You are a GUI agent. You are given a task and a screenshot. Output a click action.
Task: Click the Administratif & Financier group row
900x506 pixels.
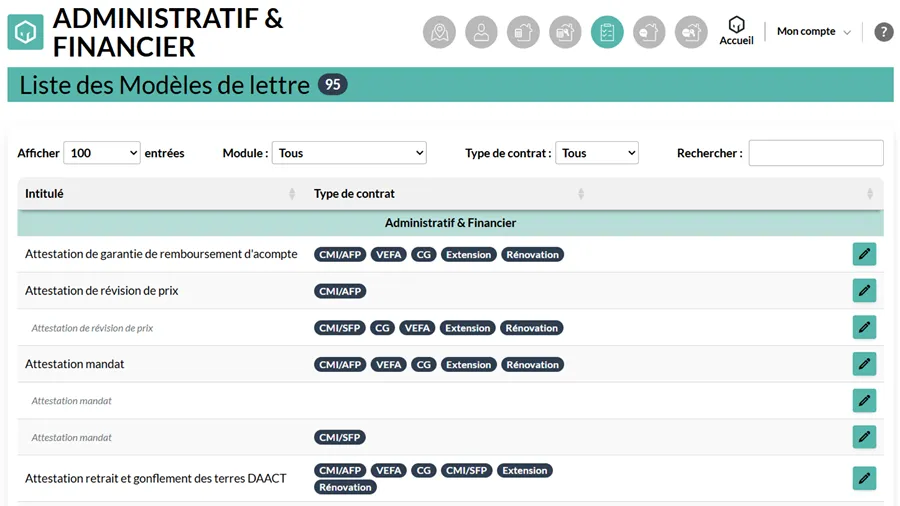tap(450, 223)
